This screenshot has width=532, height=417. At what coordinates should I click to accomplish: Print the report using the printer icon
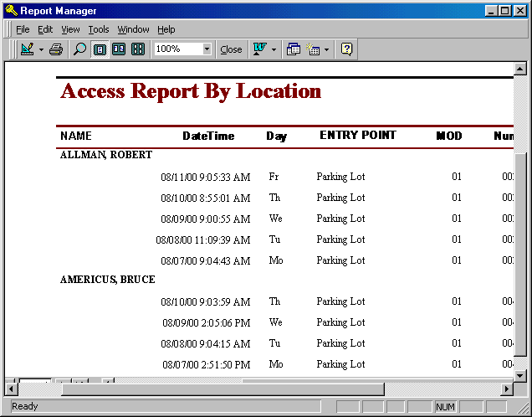(x=56, y=49)
